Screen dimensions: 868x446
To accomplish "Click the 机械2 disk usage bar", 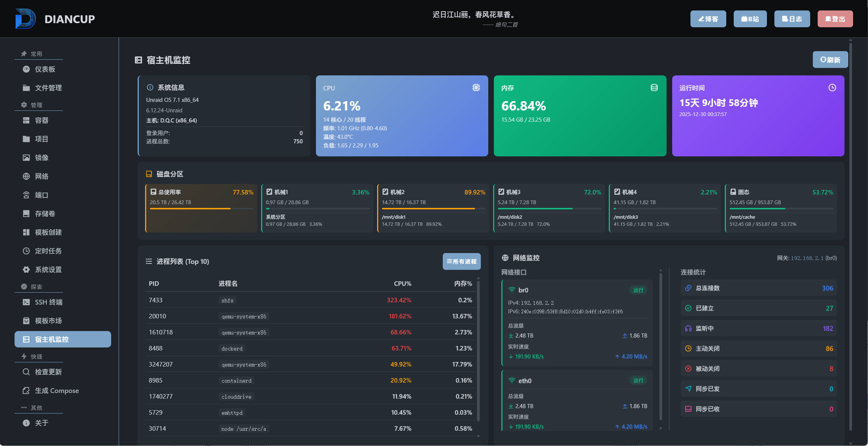I will tap(433, 209).
